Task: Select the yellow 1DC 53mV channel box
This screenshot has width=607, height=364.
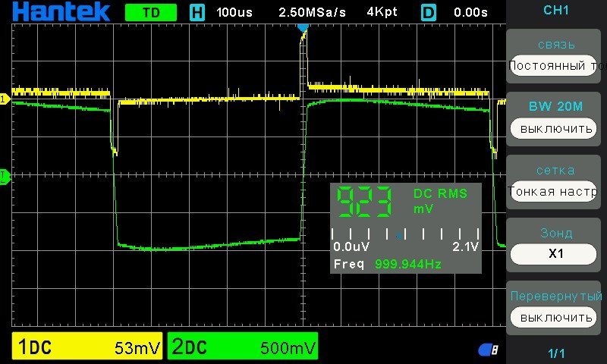Action: (x=88, y=347)
